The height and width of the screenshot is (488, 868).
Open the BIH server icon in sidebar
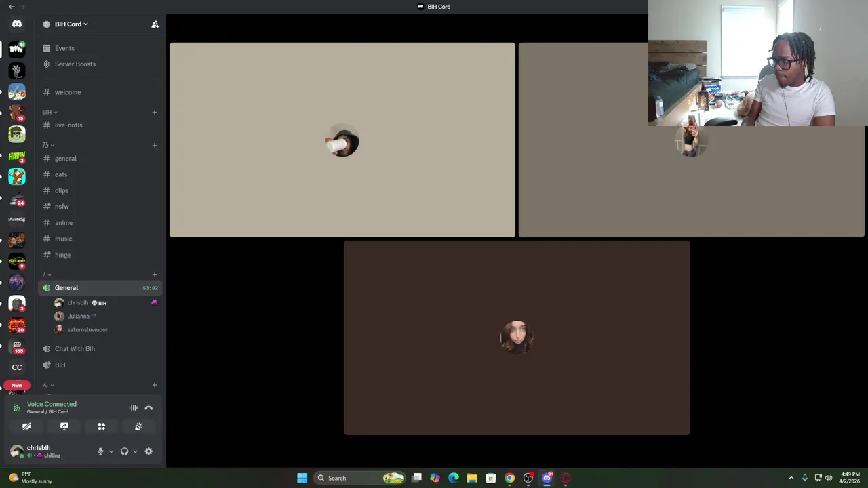coord(17,49)
